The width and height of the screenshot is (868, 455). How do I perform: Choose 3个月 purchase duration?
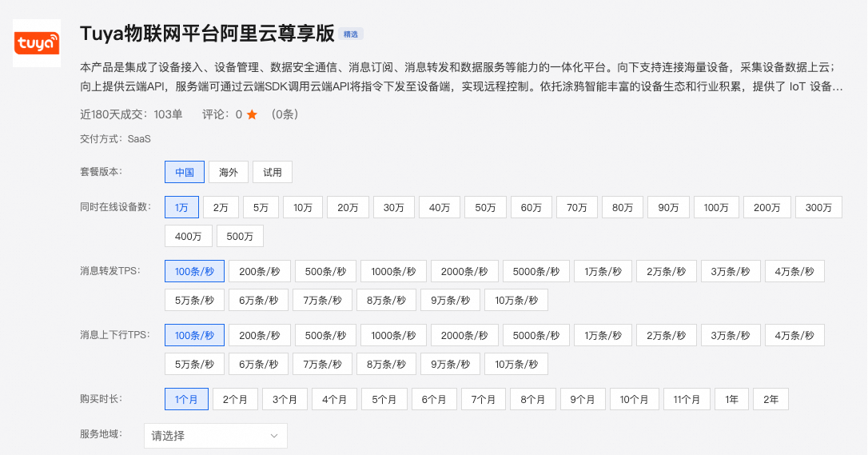[x=285, y=399]
